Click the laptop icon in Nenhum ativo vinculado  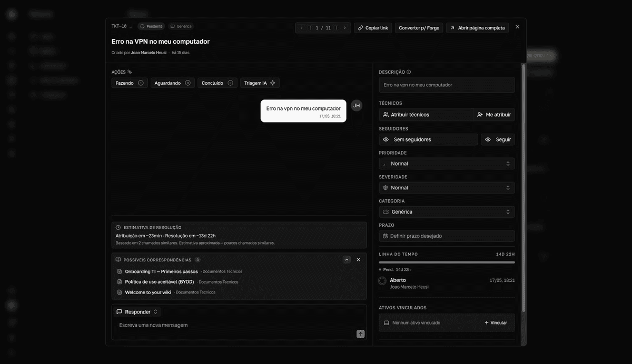387,323
